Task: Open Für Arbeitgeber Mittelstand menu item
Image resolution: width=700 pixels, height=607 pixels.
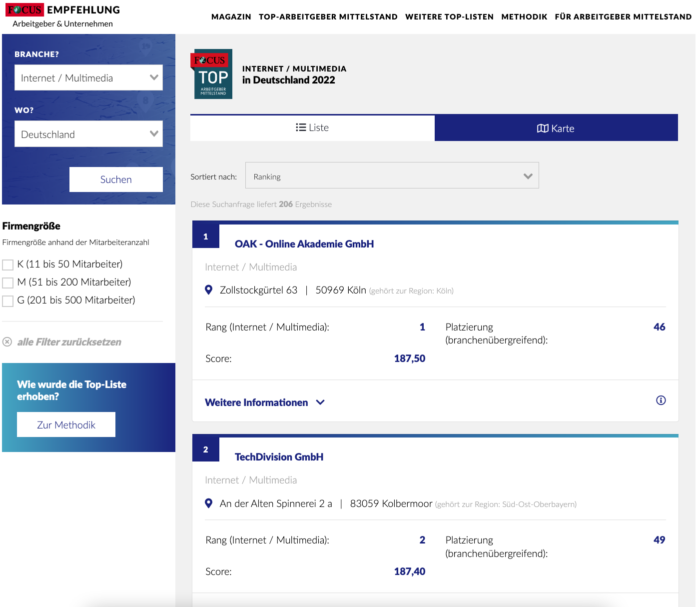Action: point(623,17)
